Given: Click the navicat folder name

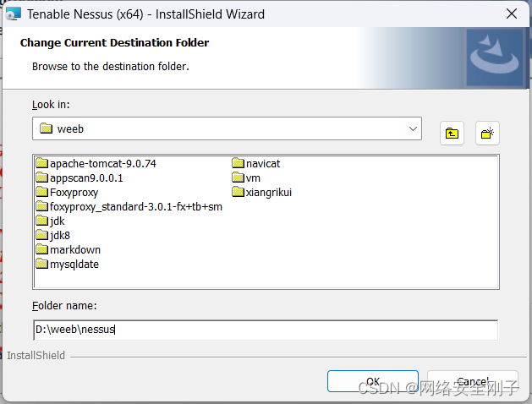Looking at the screenshot, I should [x=263, y=164].
